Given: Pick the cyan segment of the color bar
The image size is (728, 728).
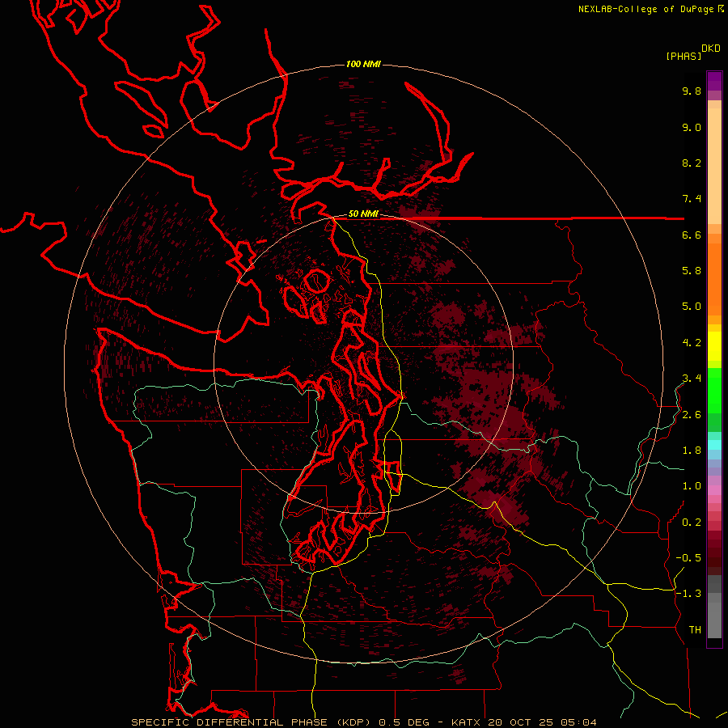Looking at the screenshot, I should point(714,445).
